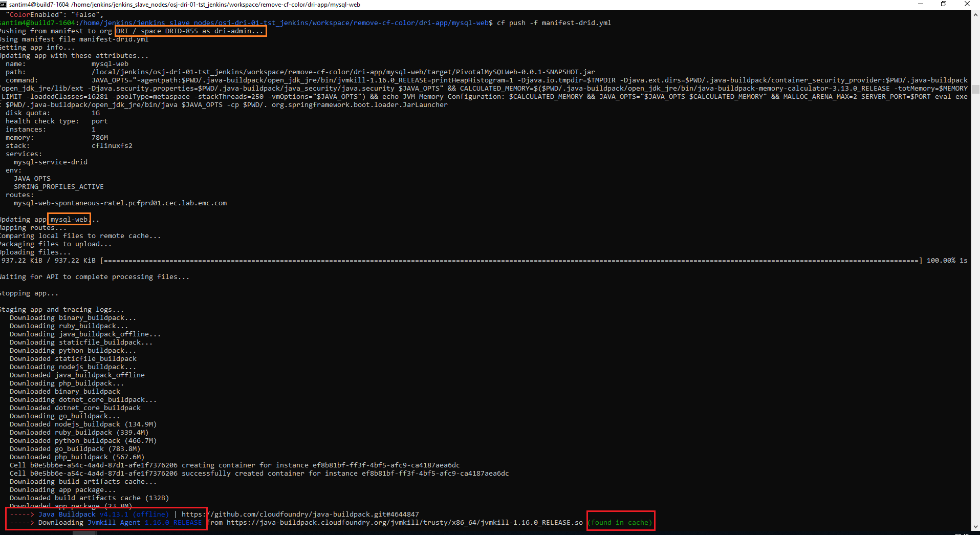Click the instances value 1

click(94, 130)
